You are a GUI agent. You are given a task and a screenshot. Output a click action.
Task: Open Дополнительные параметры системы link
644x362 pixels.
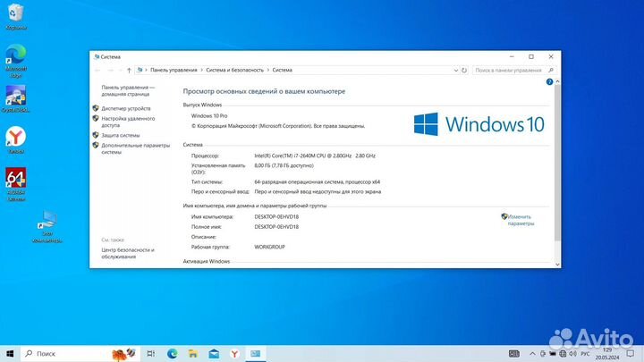click(x=135, y=148)
